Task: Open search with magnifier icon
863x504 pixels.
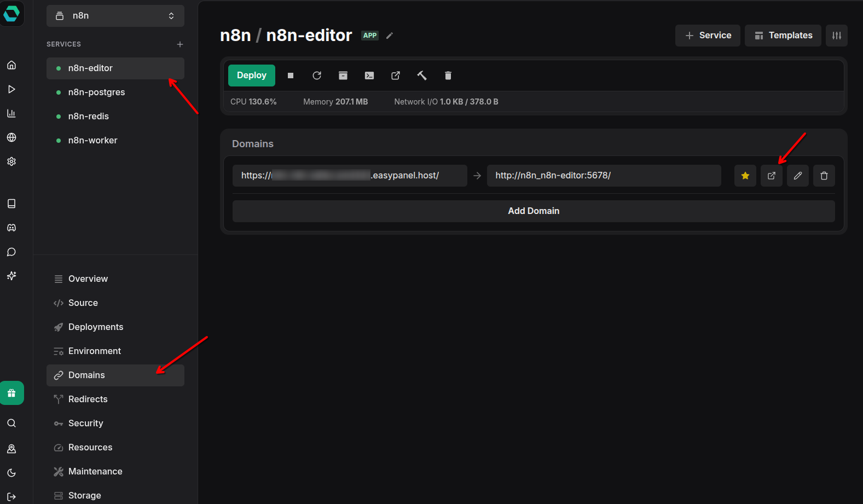Action: click(11, 423)
